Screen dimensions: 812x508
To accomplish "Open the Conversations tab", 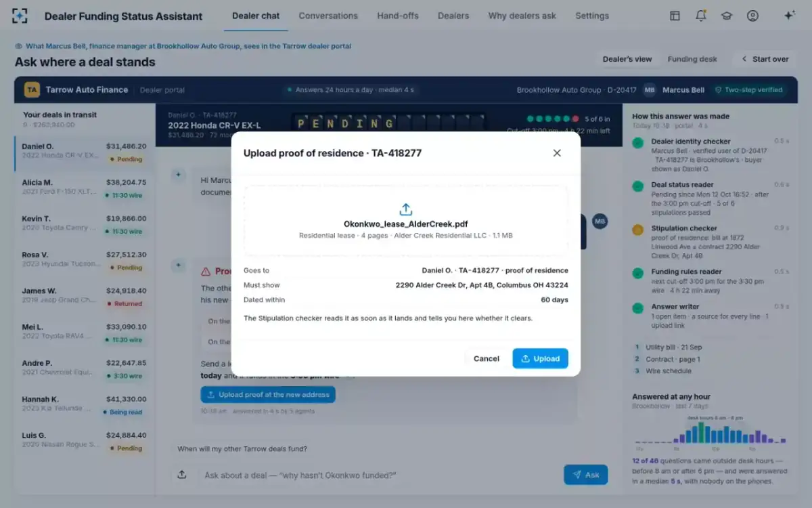I will click(x=328, y=16).
